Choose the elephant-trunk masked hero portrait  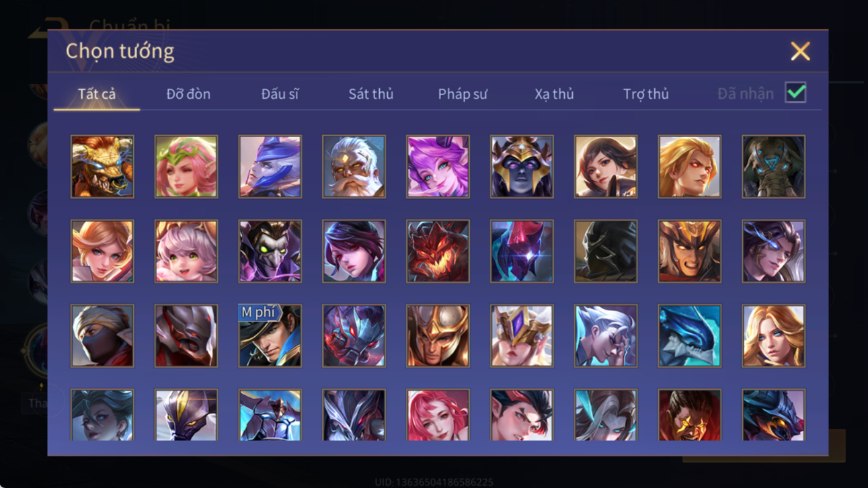pyautogui.click(x=773, y=167)
